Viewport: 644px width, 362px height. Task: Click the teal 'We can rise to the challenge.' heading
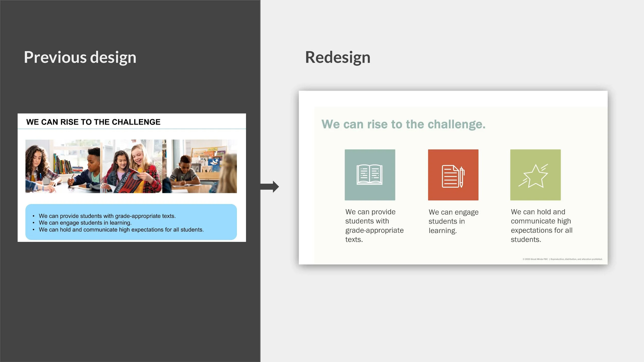pos(403,124)
